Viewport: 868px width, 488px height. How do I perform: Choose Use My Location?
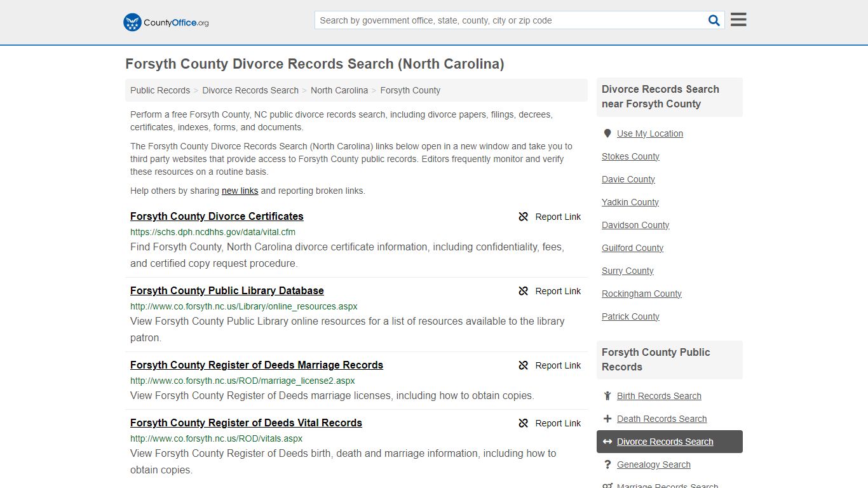650,133
